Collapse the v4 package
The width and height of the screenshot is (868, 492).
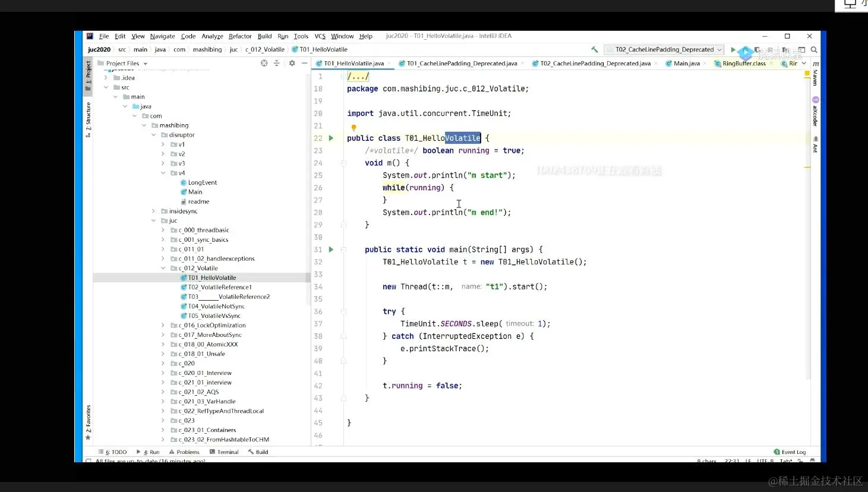pos(163,173)
